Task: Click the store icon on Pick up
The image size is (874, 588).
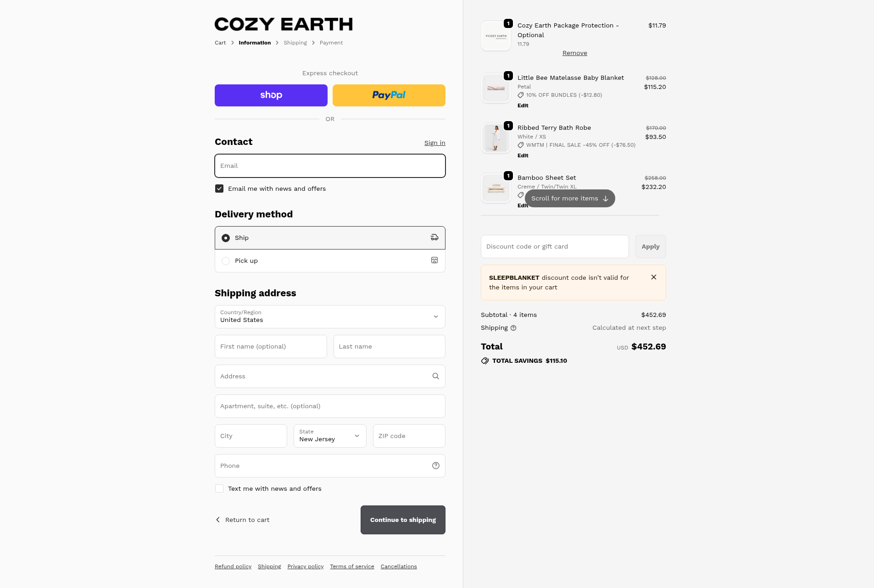Action: coord(434,261)
